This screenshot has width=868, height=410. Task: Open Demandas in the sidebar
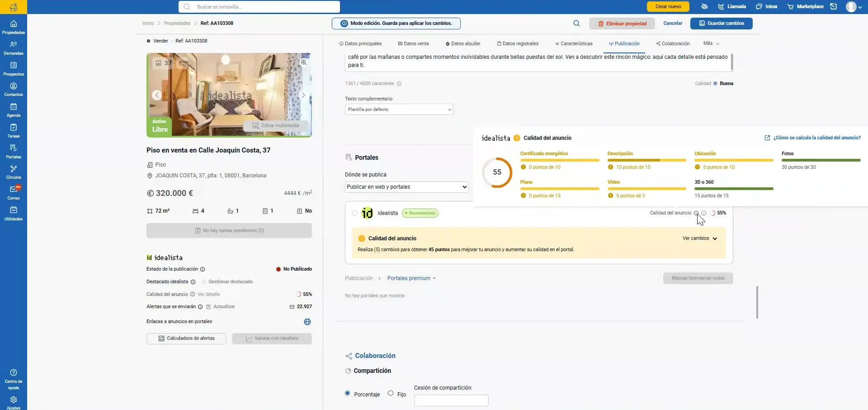point(14,48)
